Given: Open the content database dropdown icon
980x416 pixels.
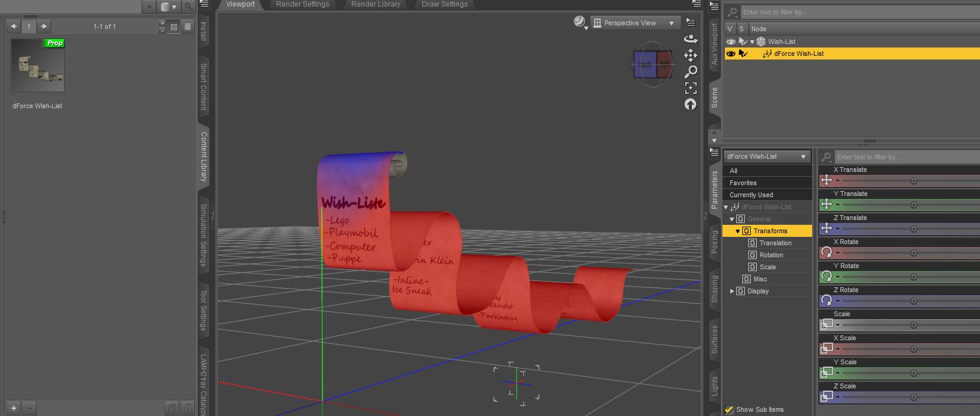Looking at the screenshot, I should click(x=168, y=7).
